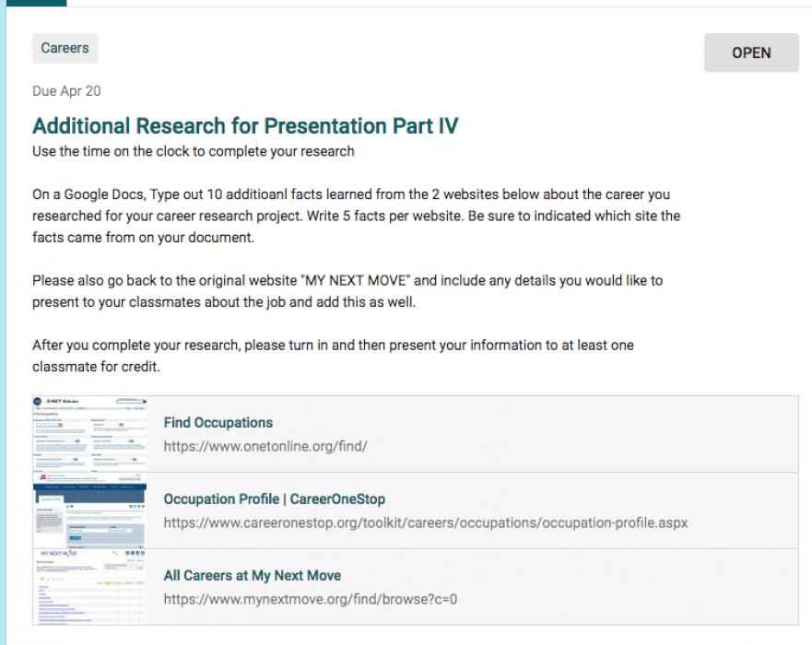The image size is (812, 645).
Task: Open the O*NET OnLine attachment thumbnail
Action: click(90, 434)
